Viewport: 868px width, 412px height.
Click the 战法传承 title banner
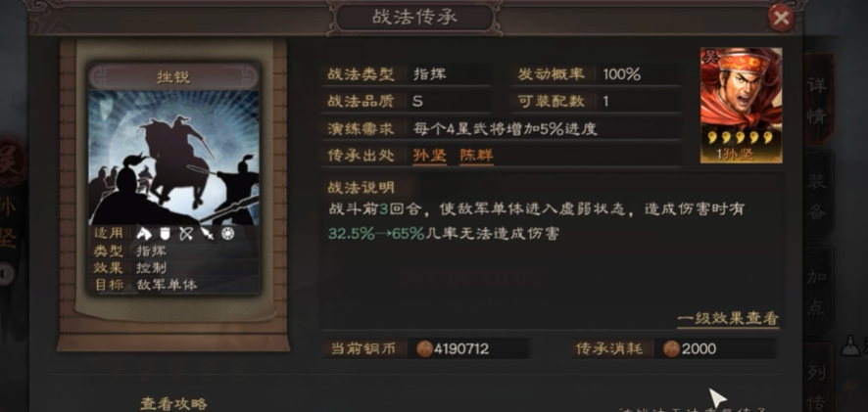(414, 18)
